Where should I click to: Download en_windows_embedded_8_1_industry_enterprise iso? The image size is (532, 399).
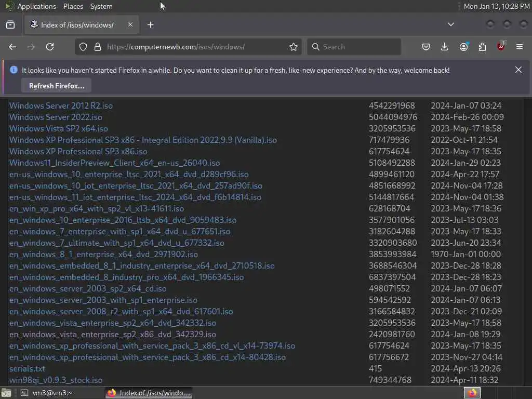click(142, 265)
